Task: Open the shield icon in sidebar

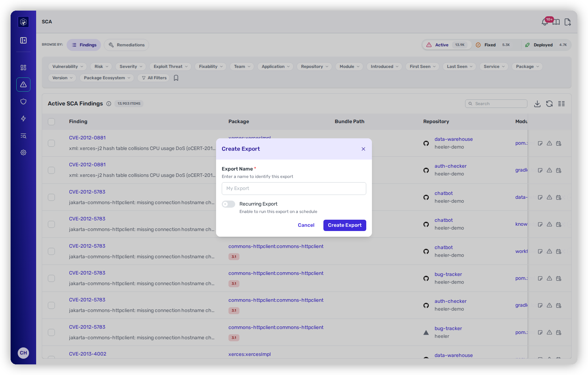Action: [23, 102]
